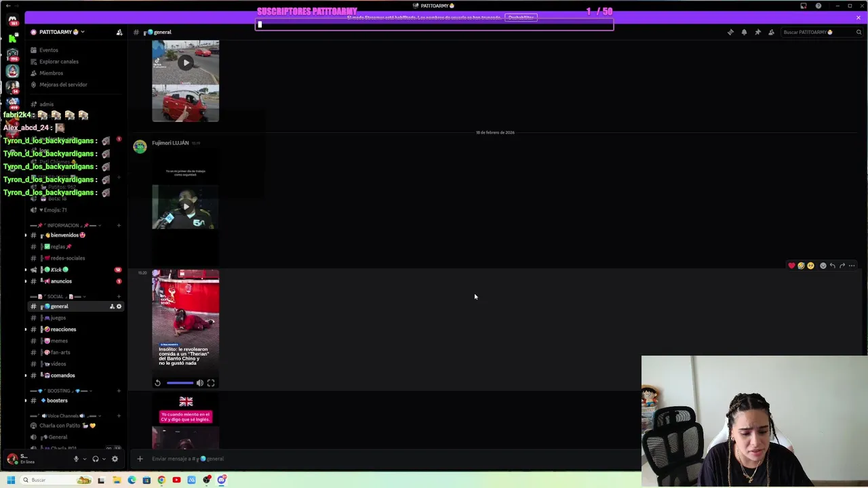Image resolution: width=868 pixels, height=488 pixels.
Task: Click the magnifier icon in server search
Action: coord(859,32)
